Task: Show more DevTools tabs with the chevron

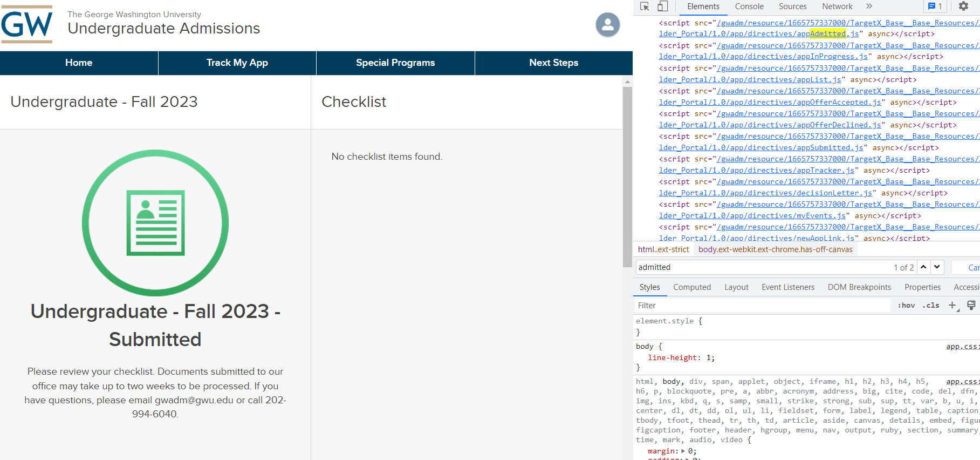Action: (x=869, y=6)
